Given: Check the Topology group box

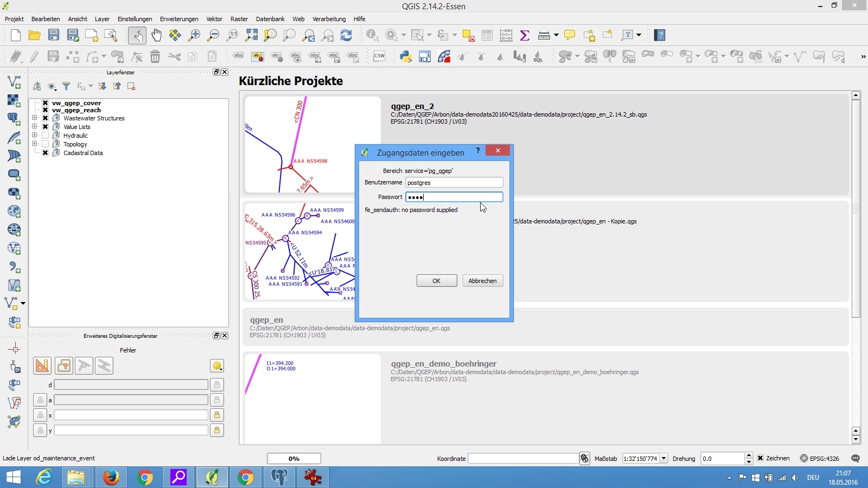Looking at the screenshot, I should [46, 144].
